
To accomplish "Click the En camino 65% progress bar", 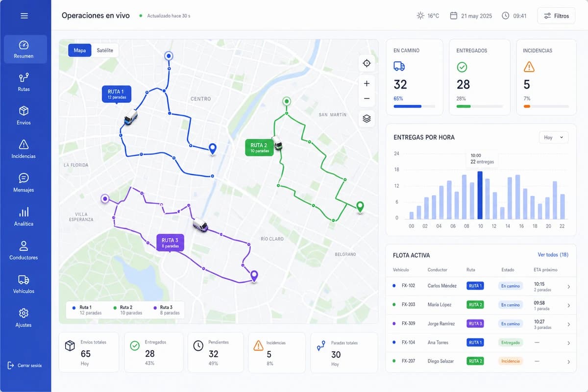I will pos(414,106).
